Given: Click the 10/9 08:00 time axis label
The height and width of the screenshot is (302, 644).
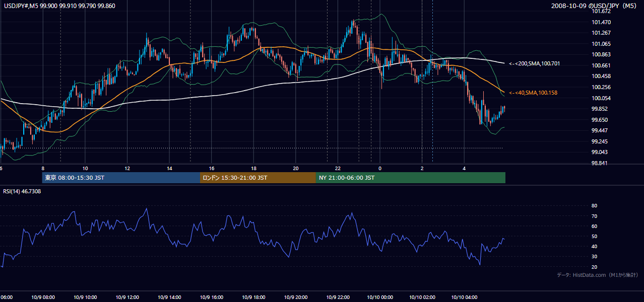Looking at the screenshot, I should click(x=43, y=297).
